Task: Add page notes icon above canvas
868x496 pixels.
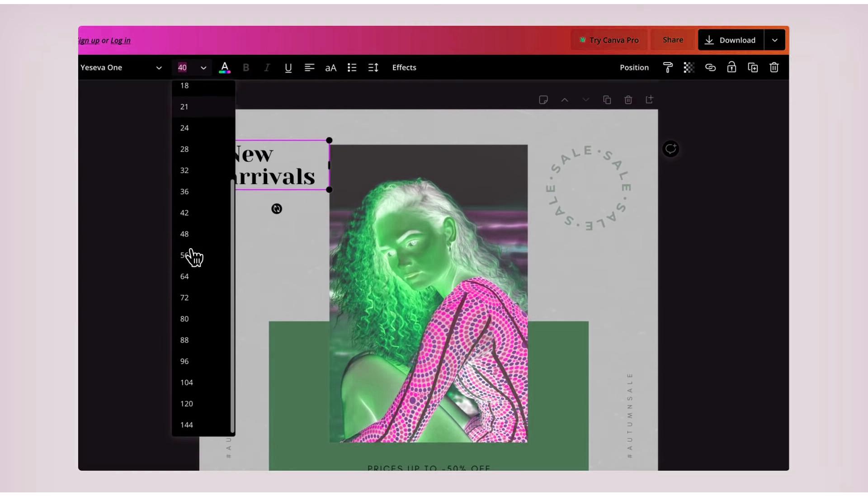Action: 543,100
